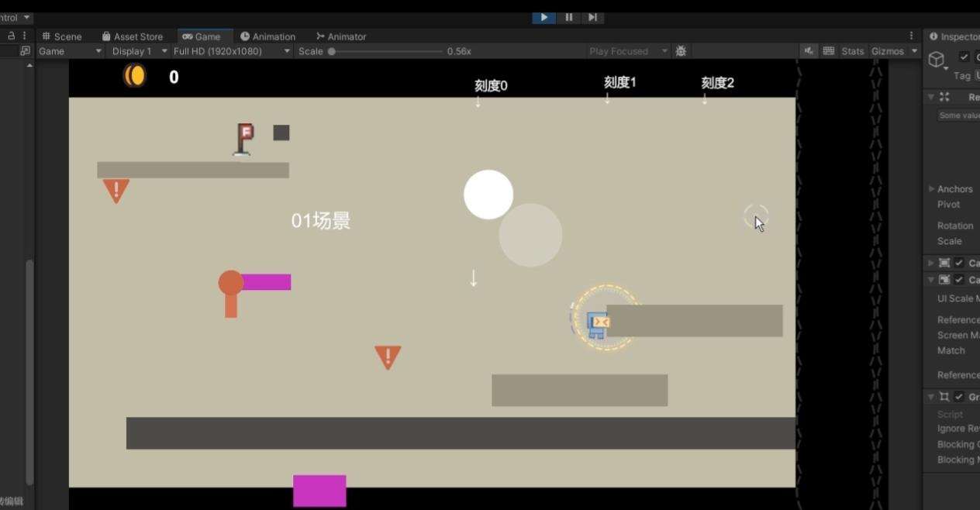Open the Asset Store tab
Viewport: 980px width, 510px height.
pyautogui.click(x=133, y=36)
